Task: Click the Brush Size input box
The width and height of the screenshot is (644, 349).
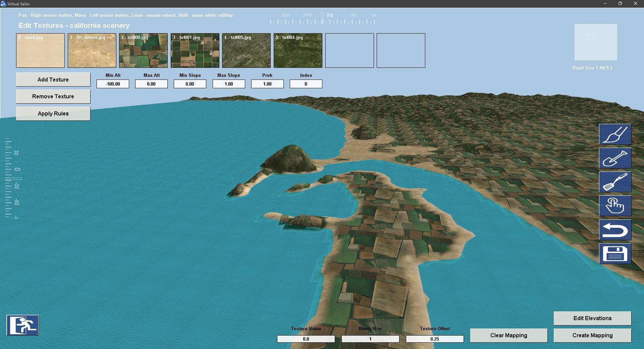Action: click(x=370, y=339)
